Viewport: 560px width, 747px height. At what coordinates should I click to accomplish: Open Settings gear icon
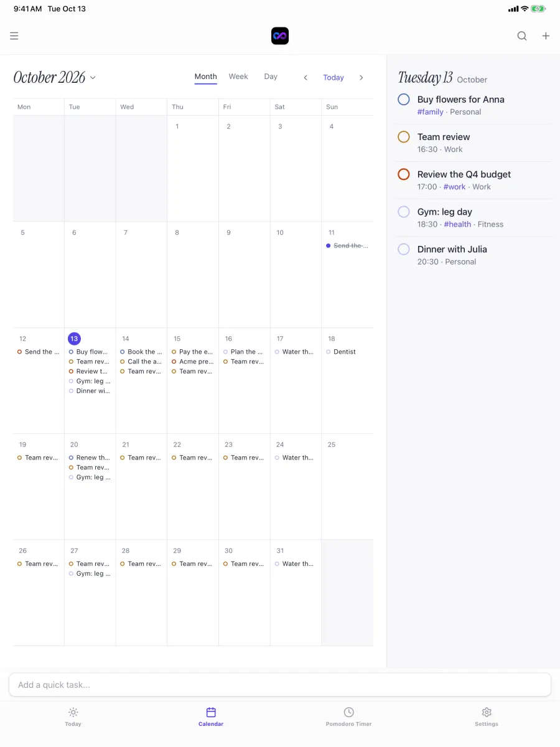(487, 712)
